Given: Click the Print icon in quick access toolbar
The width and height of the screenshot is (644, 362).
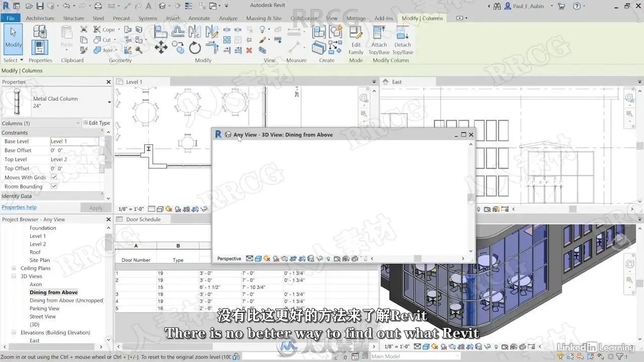Looking at the screenshot, I should (98, 6).
